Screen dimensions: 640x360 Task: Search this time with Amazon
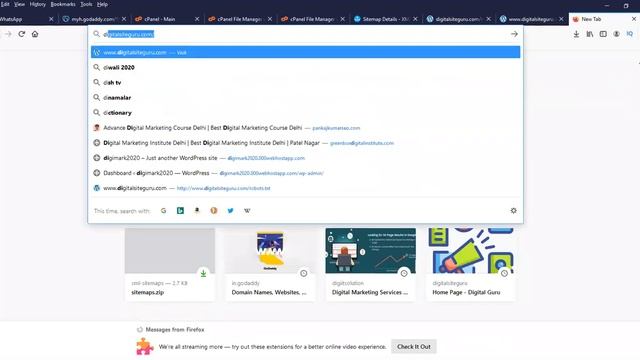point(197,211)
